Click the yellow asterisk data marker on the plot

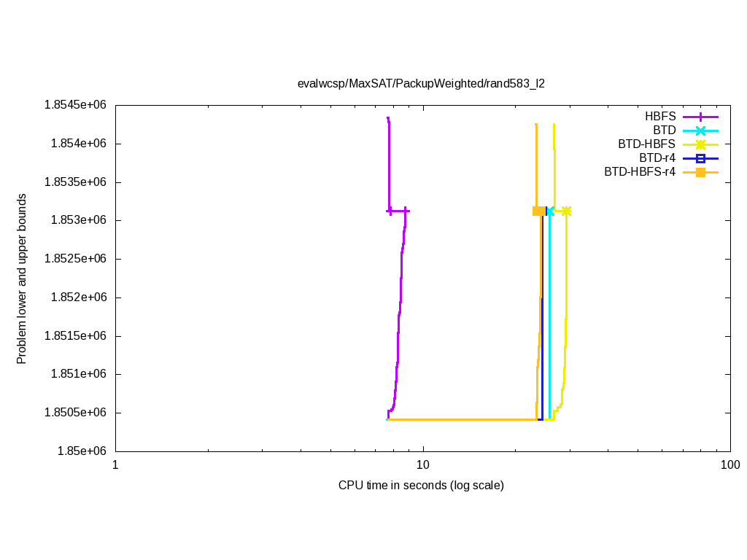tap(566, 211)
